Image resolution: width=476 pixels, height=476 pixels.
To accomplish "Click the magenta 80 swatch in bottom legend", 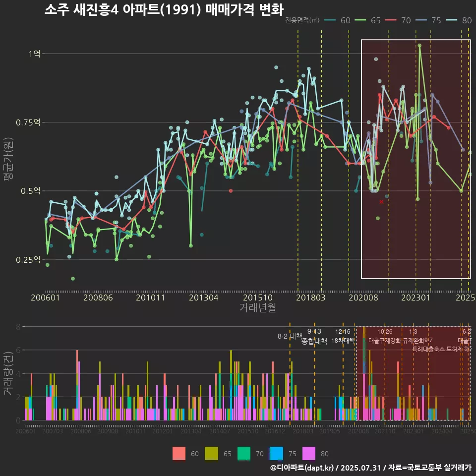I will (309, 454).
